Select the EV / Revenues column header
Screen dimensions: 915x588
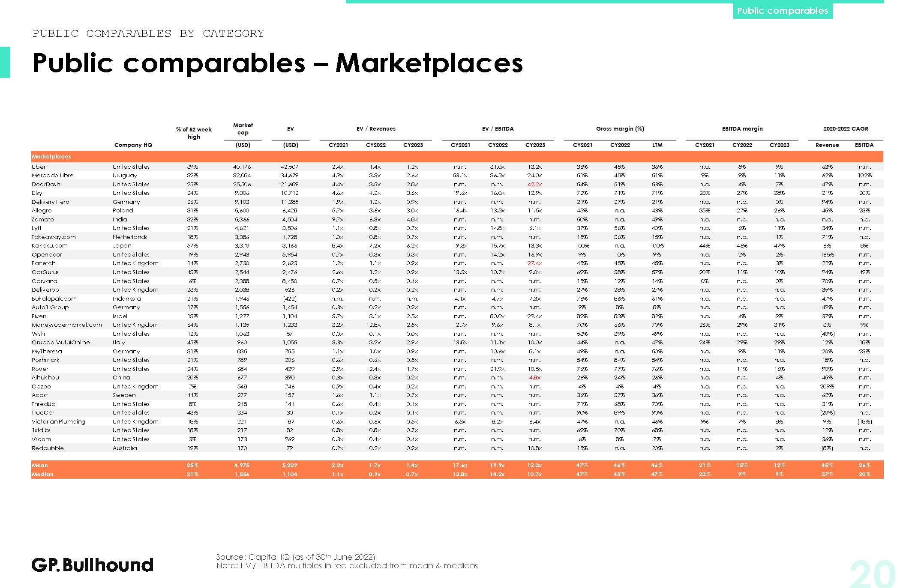click(376, 129)
